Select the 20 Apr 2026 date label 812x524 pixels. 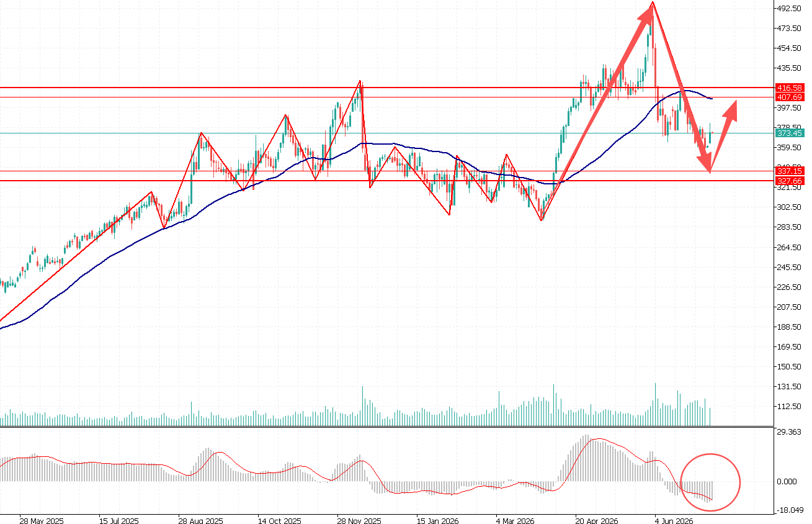coord(598,521)
